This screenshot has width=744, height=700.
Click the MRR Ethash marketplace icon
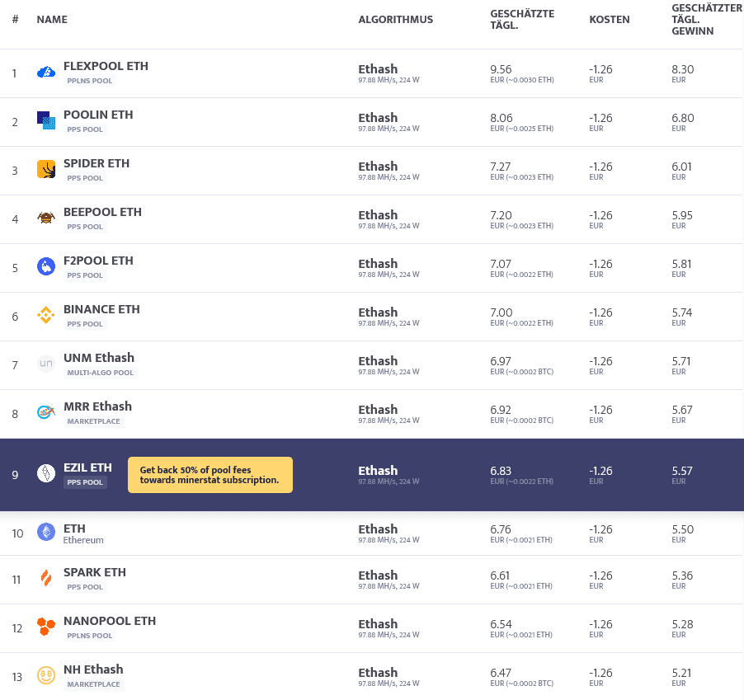coord(46,412)
